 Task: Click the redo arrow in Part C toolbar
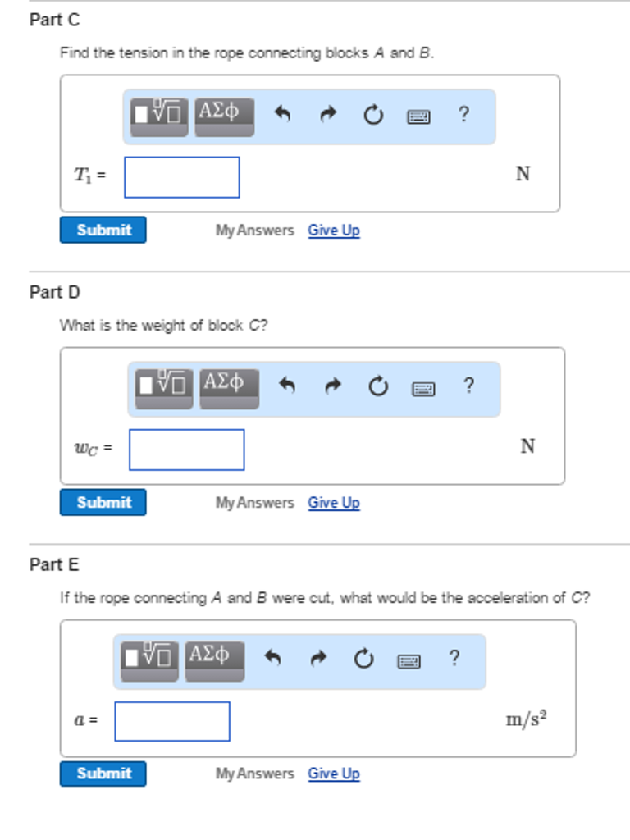329,116
